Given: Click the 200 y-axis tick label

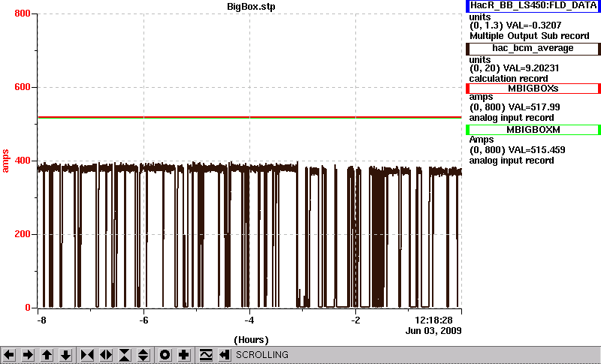Looking at the screenshot, I should coord(23,234).
